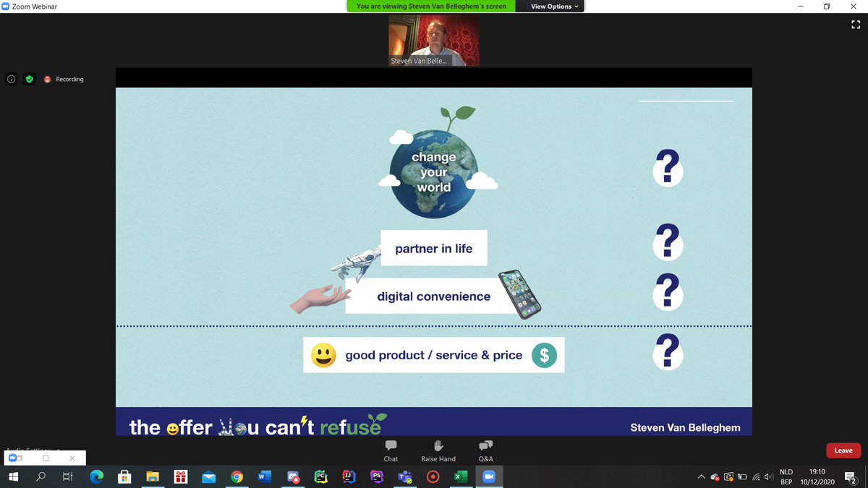Click the green encryption shield icon
The height and width of the screenshot is (488, 868).
[x=30, y=79]
